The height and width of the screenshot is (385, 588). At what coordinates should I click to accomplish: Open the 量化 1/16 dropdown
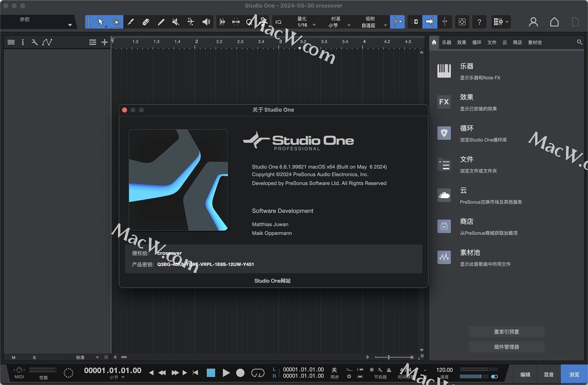pyautogui.click(x=306, y=22)
